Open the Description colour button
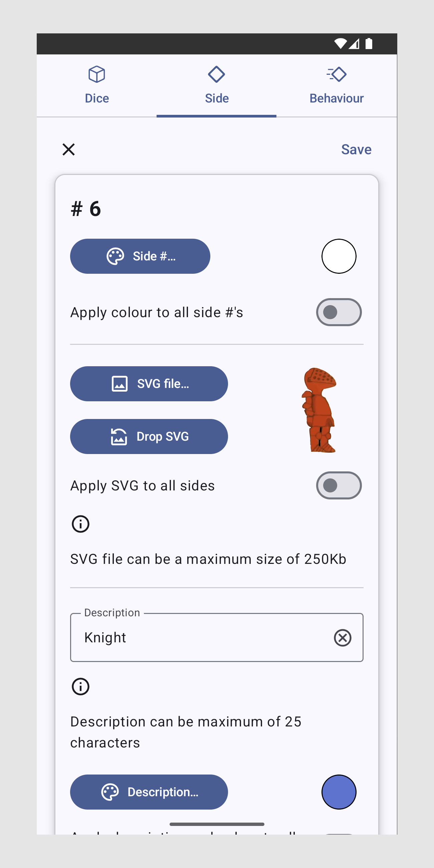 (x=149, y=792)
